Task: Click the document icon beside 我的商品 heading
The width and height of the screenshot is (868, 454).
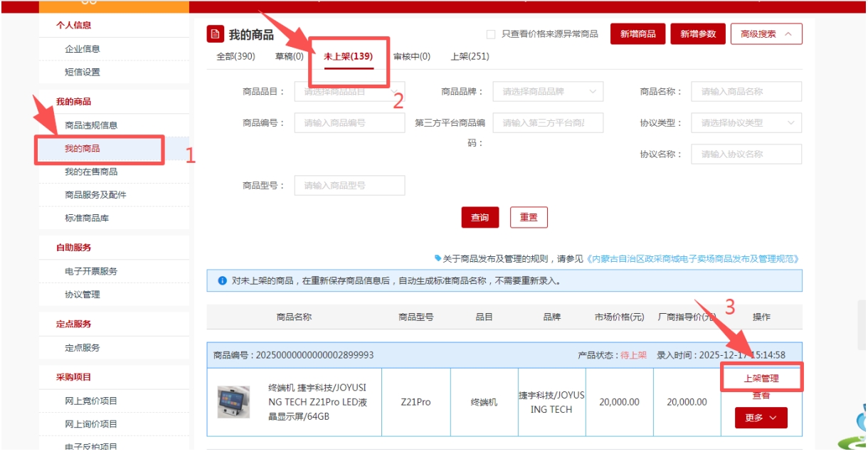Action: click(214, 34)
